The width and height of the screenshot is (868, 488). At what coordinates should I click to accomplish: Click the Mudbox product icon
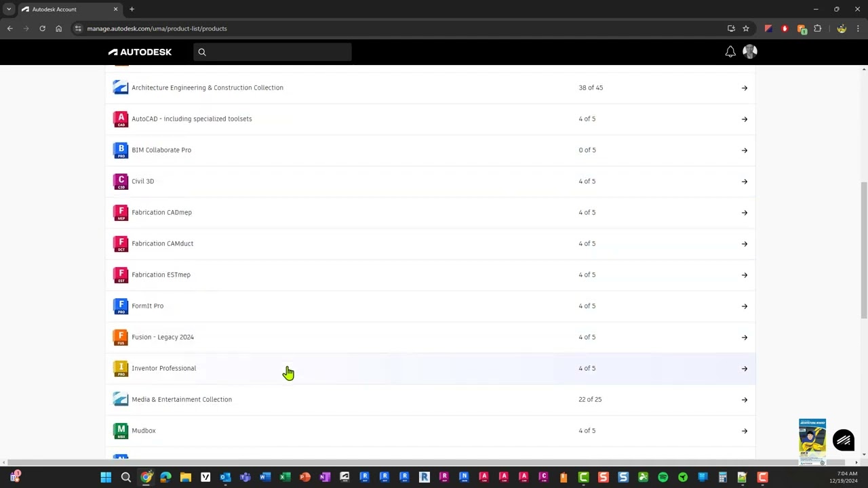(121, 430)
